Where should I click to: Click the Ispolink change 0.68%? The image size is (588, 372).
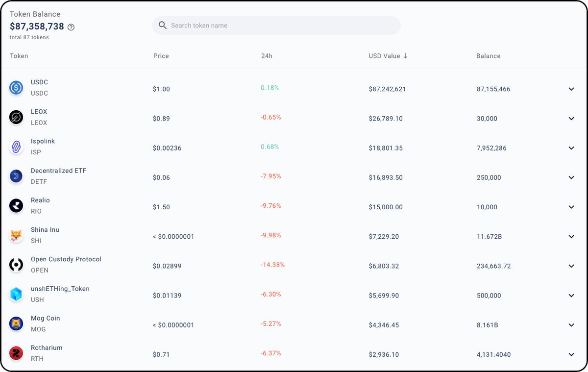pyautogui.click(x=269, y=147)
